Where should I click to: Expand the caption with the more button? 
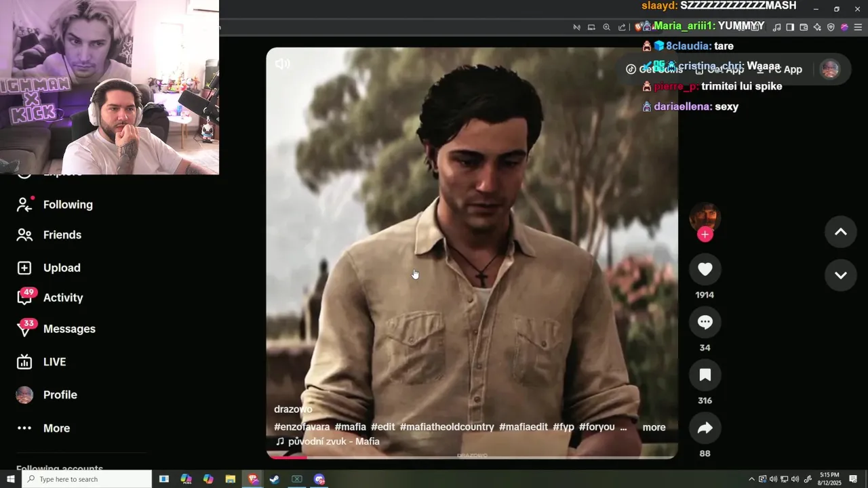(x=654, y=427)
